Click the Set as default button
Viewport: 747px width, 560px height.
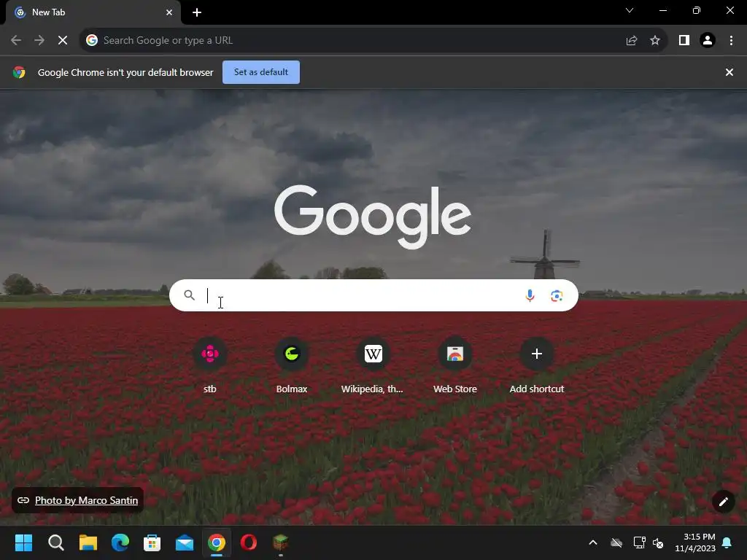261,72
